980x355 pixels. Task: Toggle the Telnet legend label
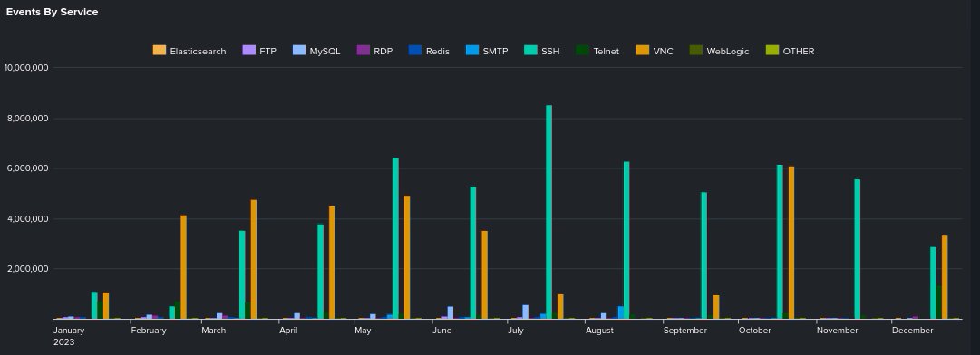pyautogui.click(x=606, y=51)
